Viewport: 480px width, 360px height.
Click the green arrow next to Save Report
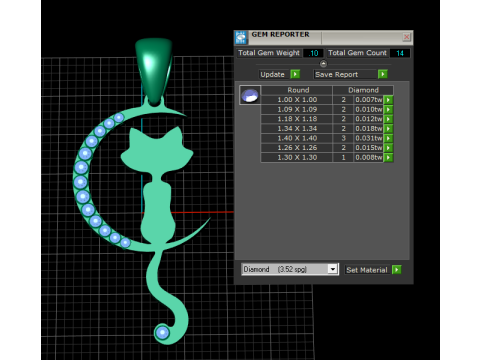(383, 74)
